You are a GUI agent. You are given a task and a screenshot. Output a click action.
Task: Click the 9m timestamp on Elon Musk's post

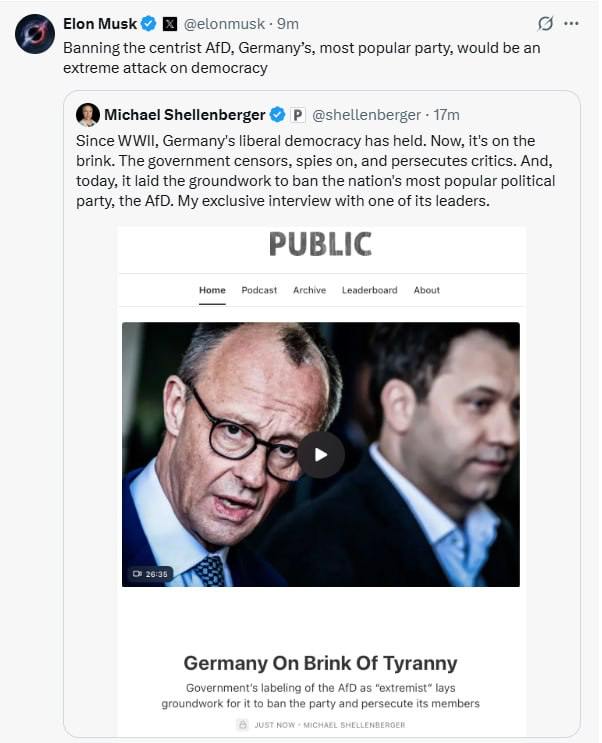[x=288, y=23]
